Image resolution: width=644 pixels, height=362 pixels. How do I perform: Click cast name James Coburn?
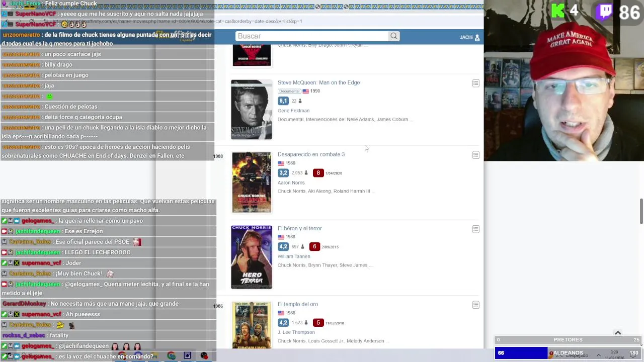(392, 120)
